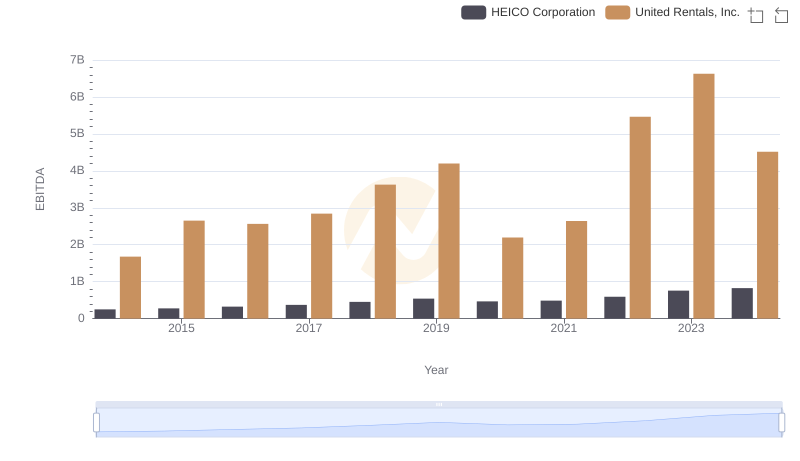Click the left handle of the zoom slider
This screenshot has width=800, height=461.
[x=96, y=423]
